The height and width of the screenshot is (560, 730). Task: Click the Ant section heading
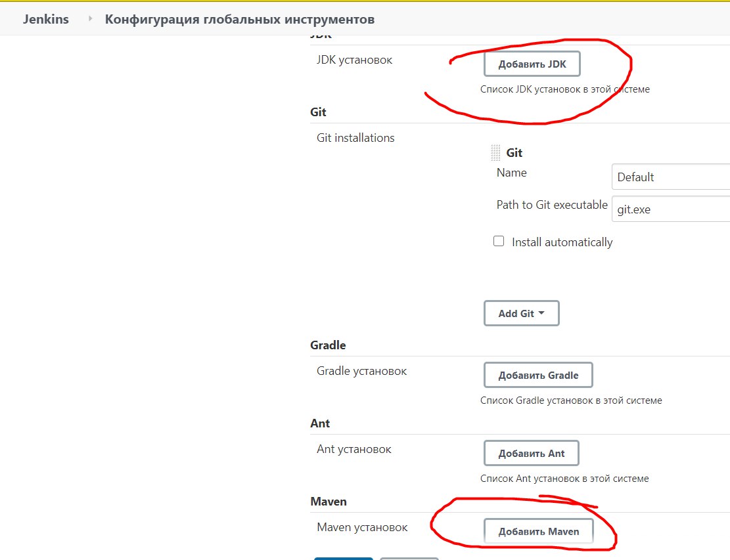(320, 423)
